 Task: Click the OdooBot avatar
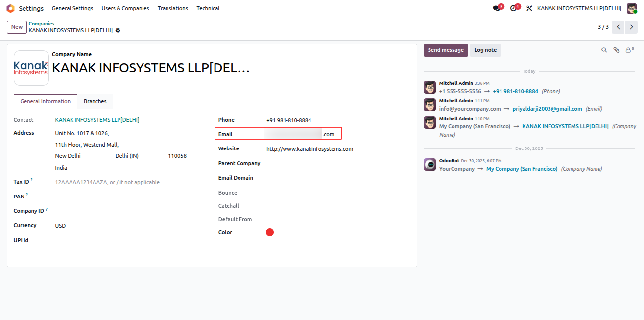coord(429,165)
